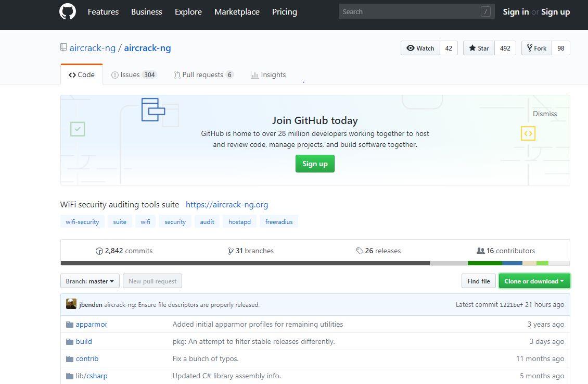Click the contrib folder icon

coord(70,359)
